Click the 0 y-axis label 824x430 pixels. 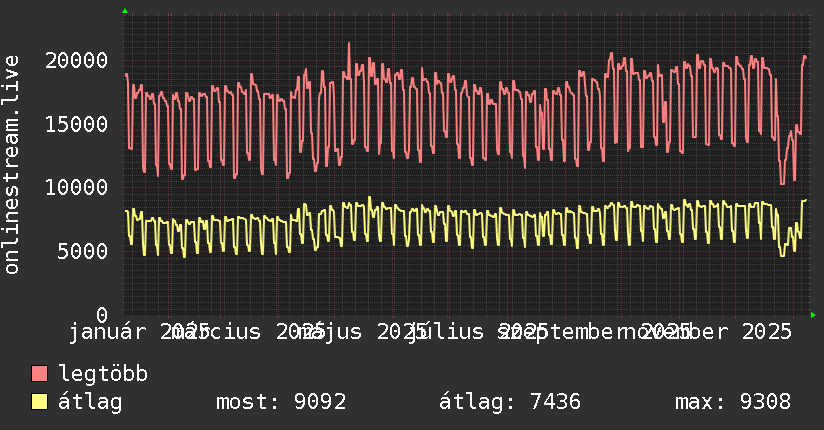click(102, 315)
